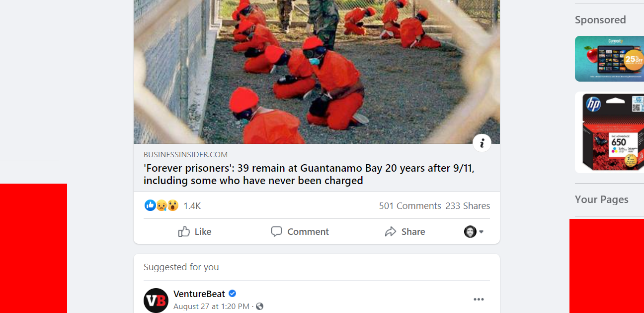Click the public globe audience icon
This screenshot has height=313, width=644.
(259, 307)
